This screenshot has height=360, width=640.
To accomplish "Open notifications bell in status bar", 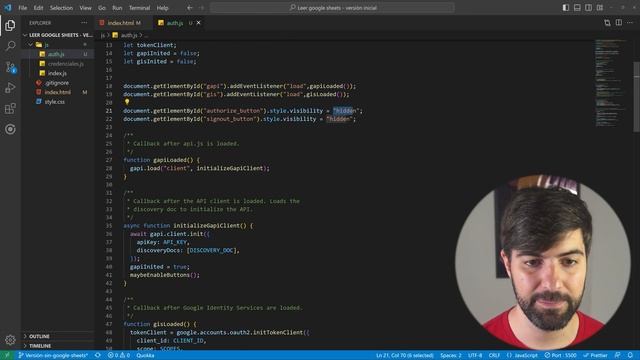I will pyautogui.click(x=631, y=355).
